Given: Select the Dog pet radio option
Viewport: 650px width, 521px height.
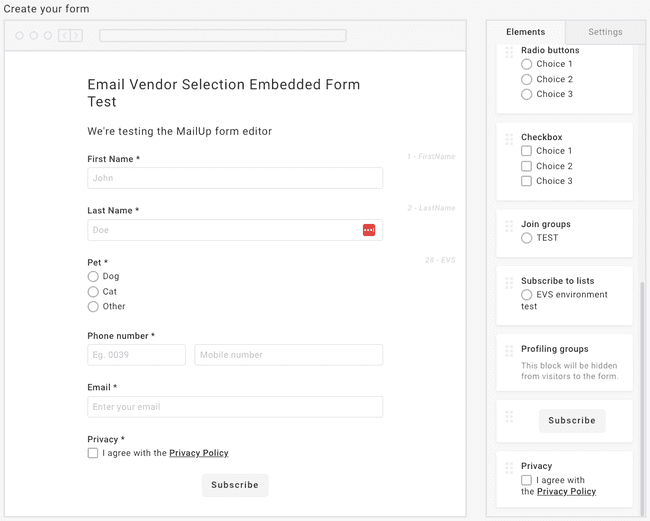Looking at the screenshot, I should pos(93,277).
